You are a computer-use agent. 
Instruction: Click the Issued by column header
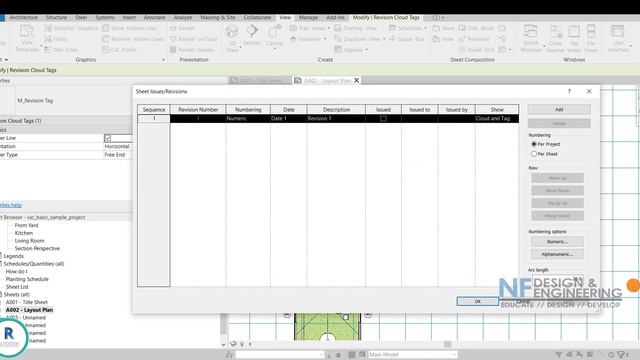click(x=457, y=109)
